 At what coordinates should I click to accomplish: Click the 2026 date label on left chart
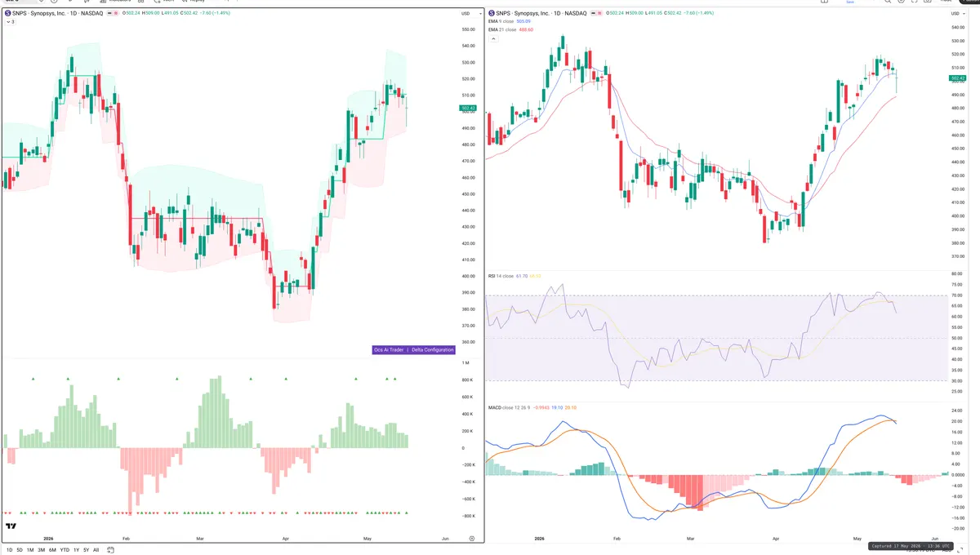(x=48, y=539)
